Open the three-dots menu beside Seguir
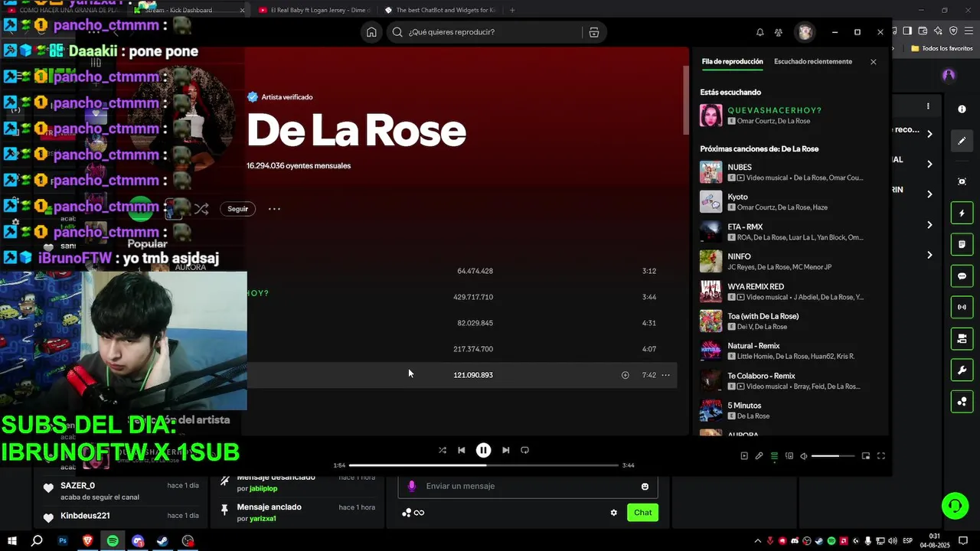The height and width of the screenshot is (551, 980). click(x=274, y=209)
